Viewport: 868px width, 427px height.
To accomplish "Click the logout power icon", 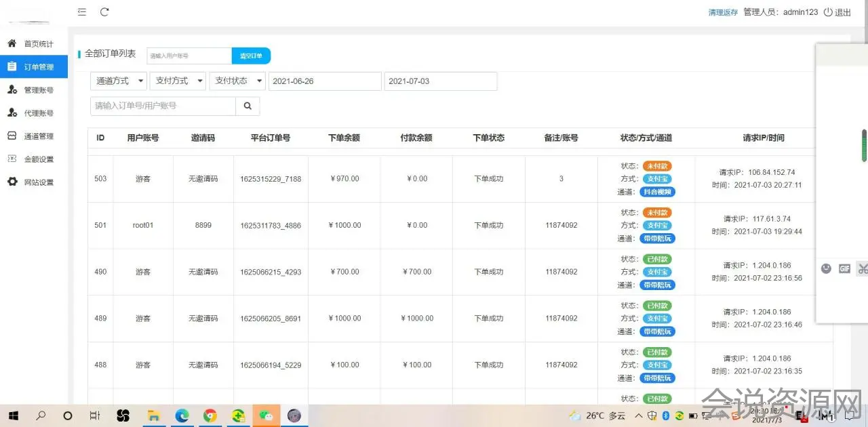I will point(827,12).
